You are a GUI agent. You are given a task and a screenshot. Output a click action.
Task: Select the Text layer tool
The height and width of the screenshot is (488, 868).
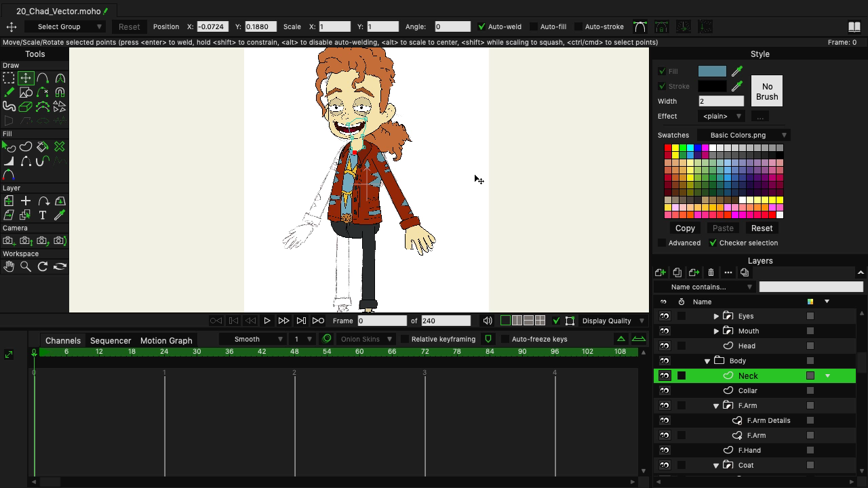click(x=43, y=215)
